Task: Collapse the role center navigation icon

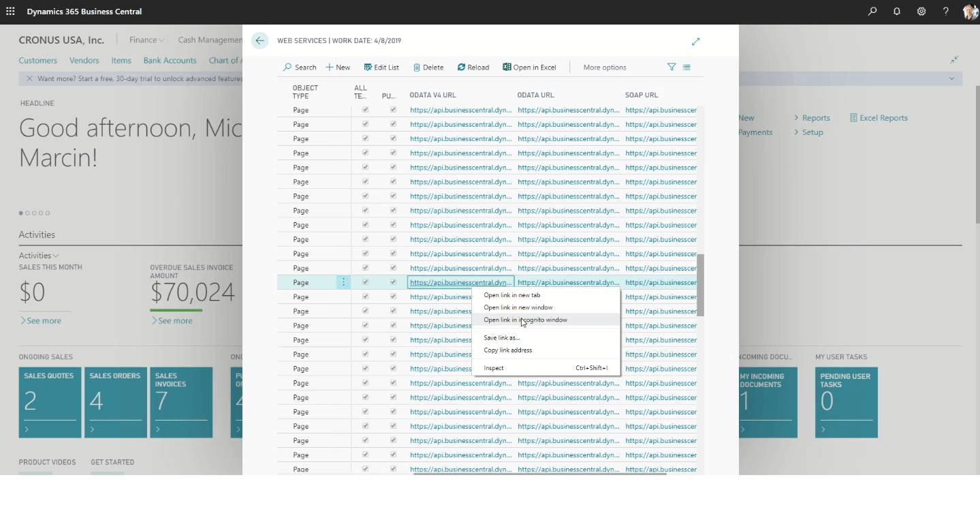Action: pos(954,60)
